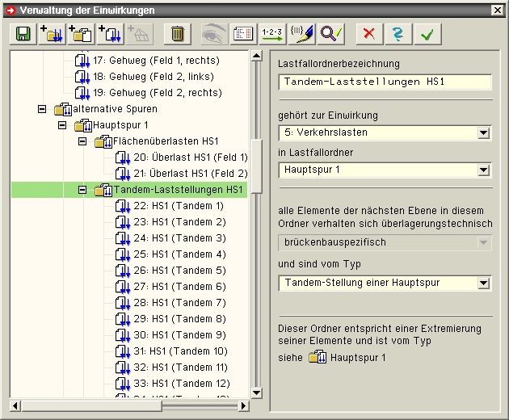Image resolution: width=509 pixels, height=420 pixels.
Task: Open the 'in Lastfallordner' dropdown
Action: tap(483, 170)
